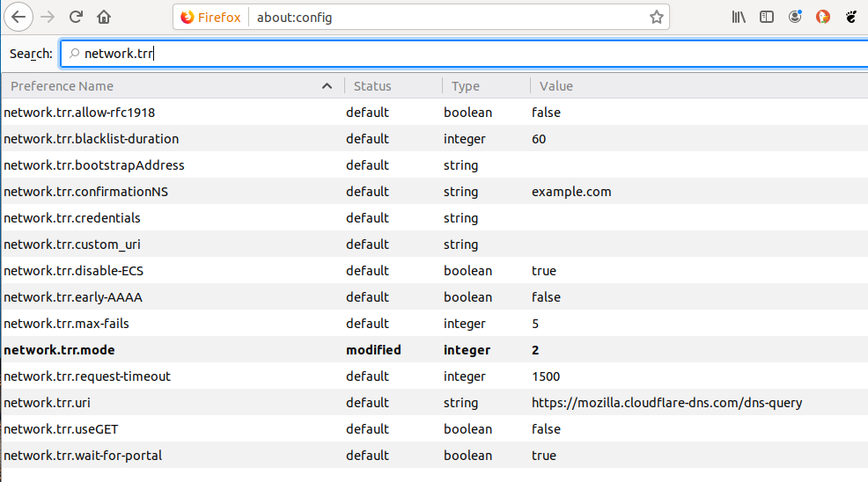This screenshot has height=482, width=868.
Task: Click the browser Back arrow button
Action: coord(18,17)
